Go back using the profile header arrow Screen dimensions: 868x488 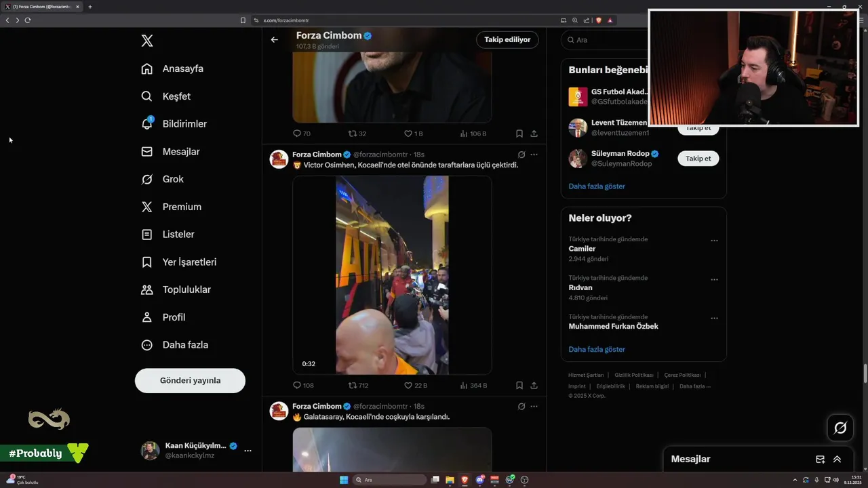click(274, 39)
